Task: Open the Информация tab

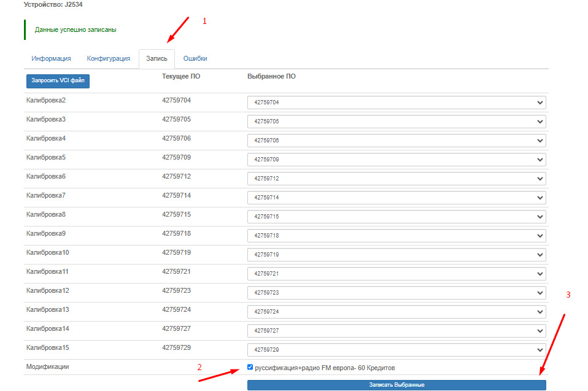Action: 51,58
